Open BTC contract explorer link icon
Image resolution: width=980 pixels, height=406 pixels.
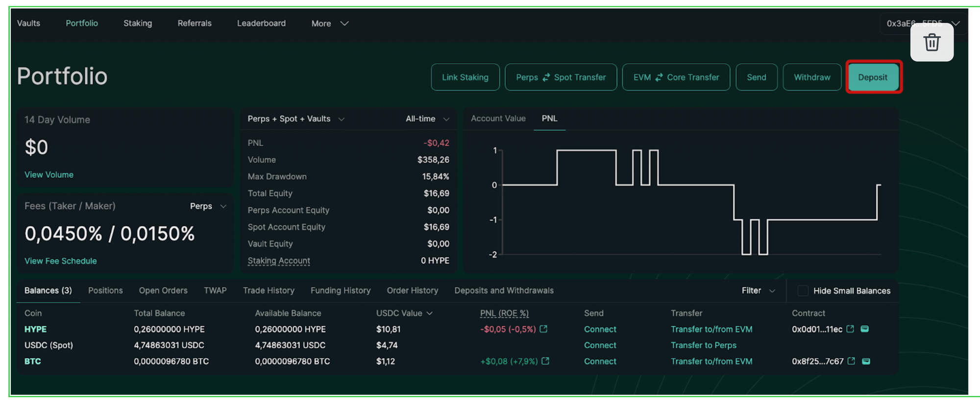pyautogui.click(x=851, y=361)
